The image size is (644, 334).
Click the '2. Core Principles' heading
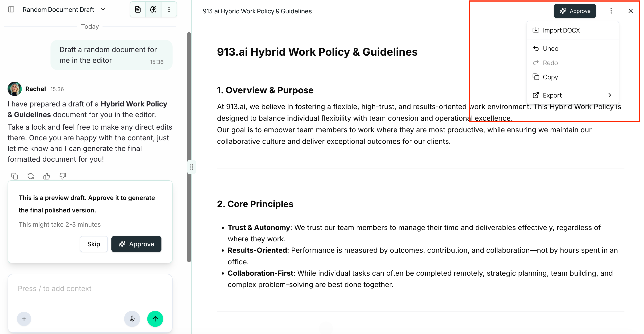point(255,204)
